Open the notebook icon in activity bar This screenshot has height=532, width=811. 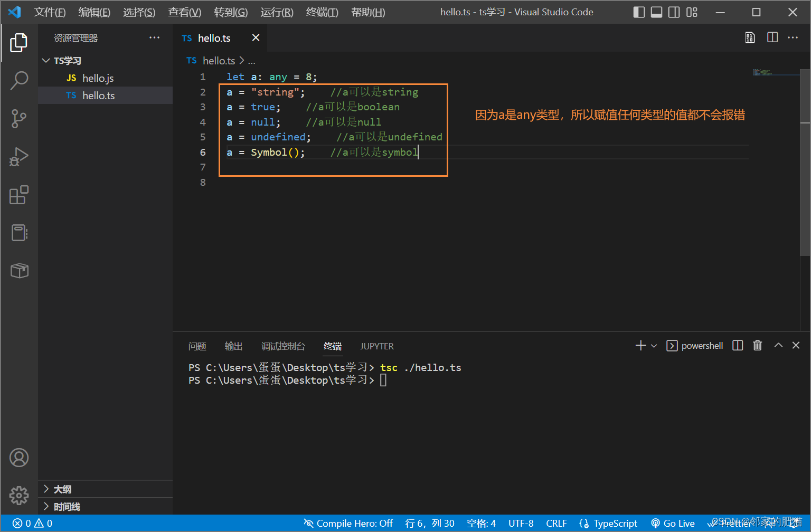click(19, 233)
